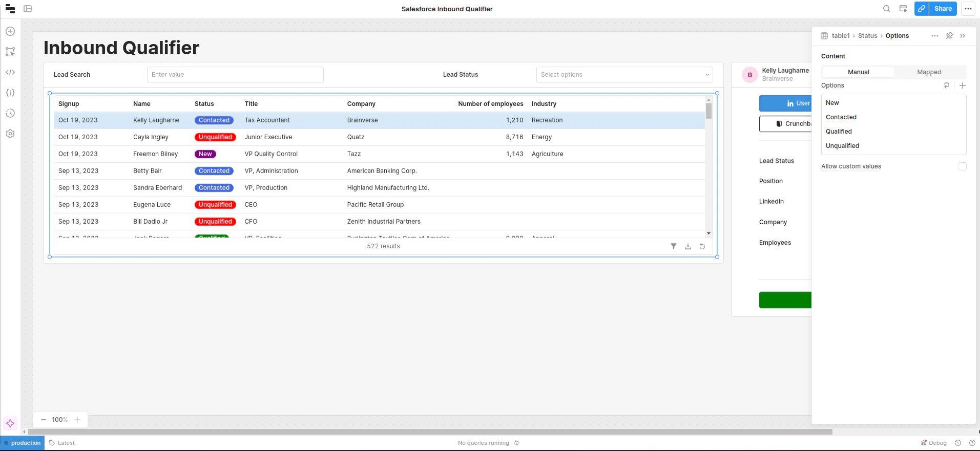This screenshot has width=980, height=451.
Task: Sort by the Number of employees column
Action: point(491,104)
